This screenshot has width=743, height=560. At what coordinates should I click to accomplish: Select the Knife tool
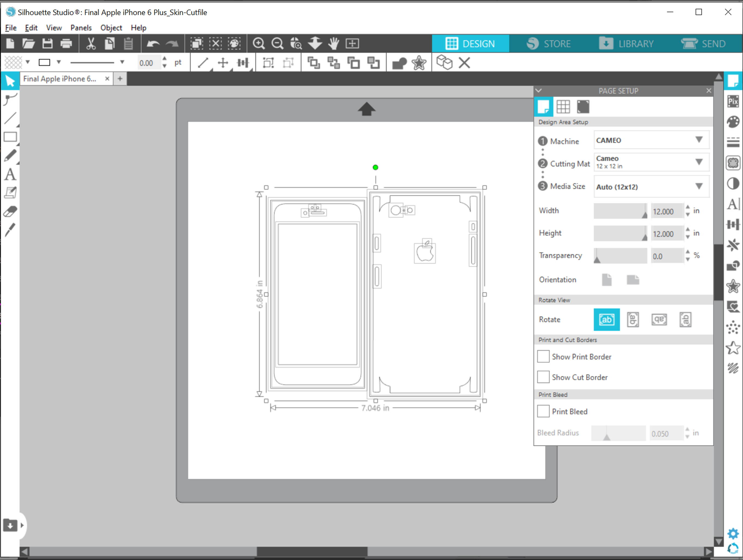coord(10,231)
